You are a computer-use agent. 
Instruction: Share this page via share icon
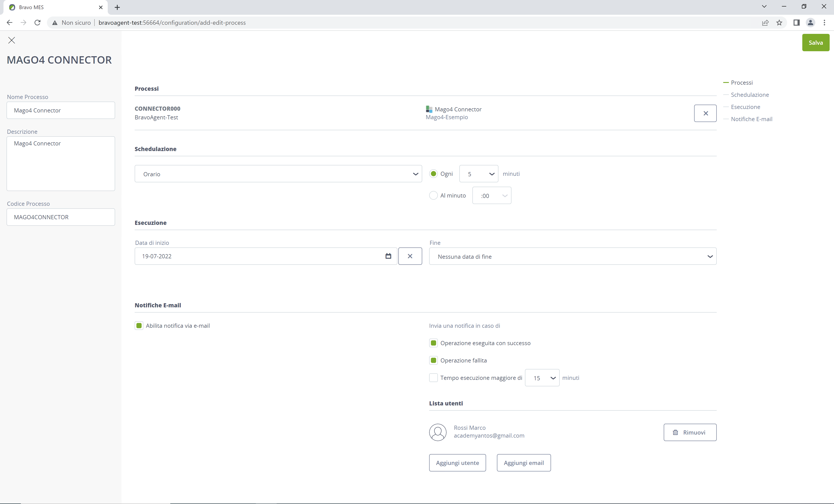(x=765, y=23)
